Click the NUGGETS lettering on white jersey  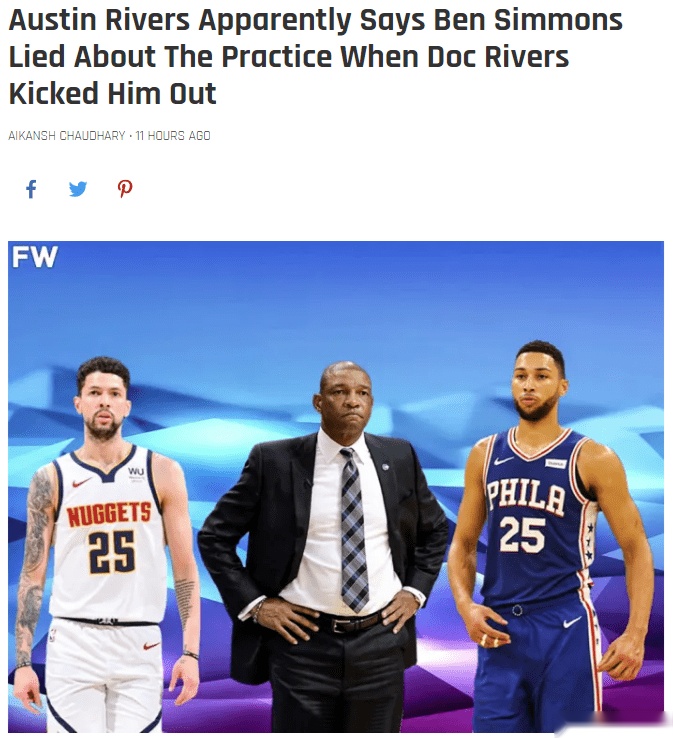click(x=109, y=514)
